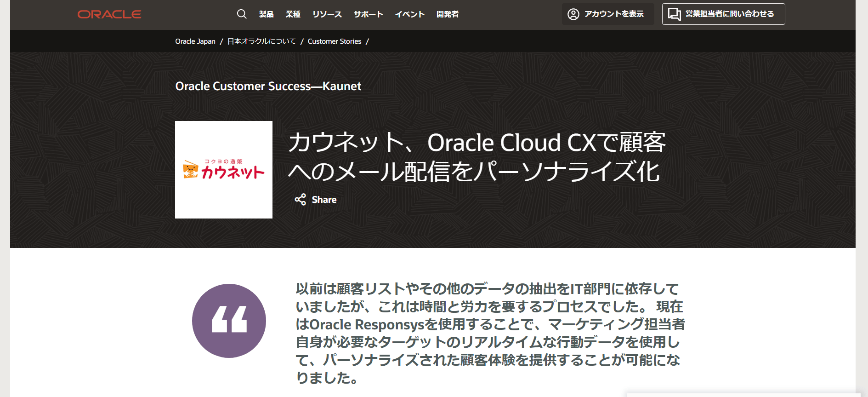Click the Share network icon
The image size is (868, 397).
(x=301, y=200)
